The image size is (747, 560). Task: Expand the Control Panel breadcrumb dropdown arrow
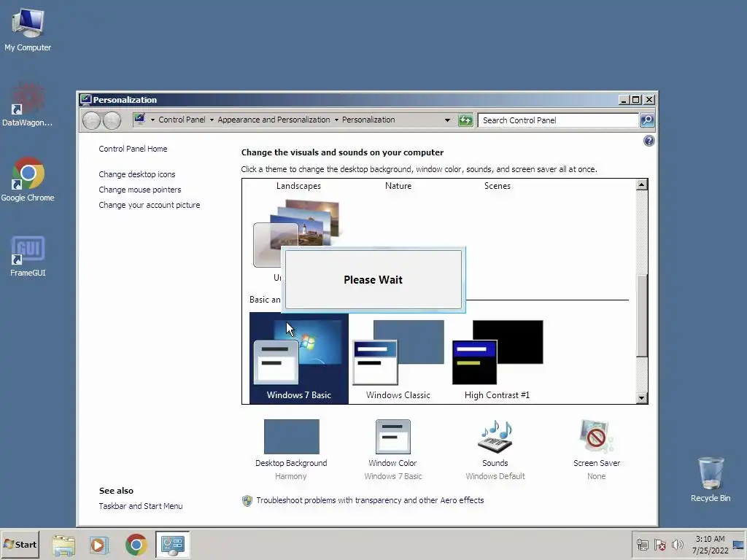pyautogui.click(x=212, y=120)
